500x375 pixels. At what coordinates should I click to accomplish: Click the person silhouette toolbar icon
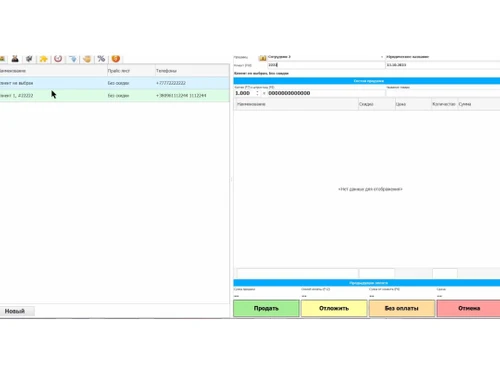[15, 59]
